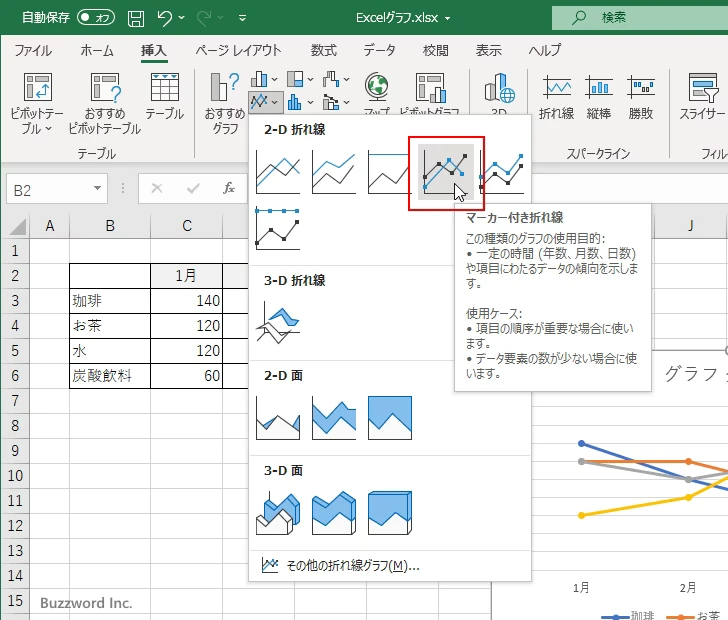Open the 3D map icon
The width and height of the screenshot is (728, 620).
pyautogui.click(x=499, y=87)
